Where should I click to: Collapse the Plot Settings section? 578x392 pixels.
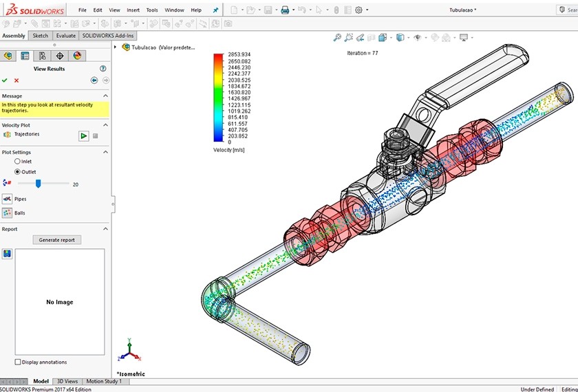105,153
